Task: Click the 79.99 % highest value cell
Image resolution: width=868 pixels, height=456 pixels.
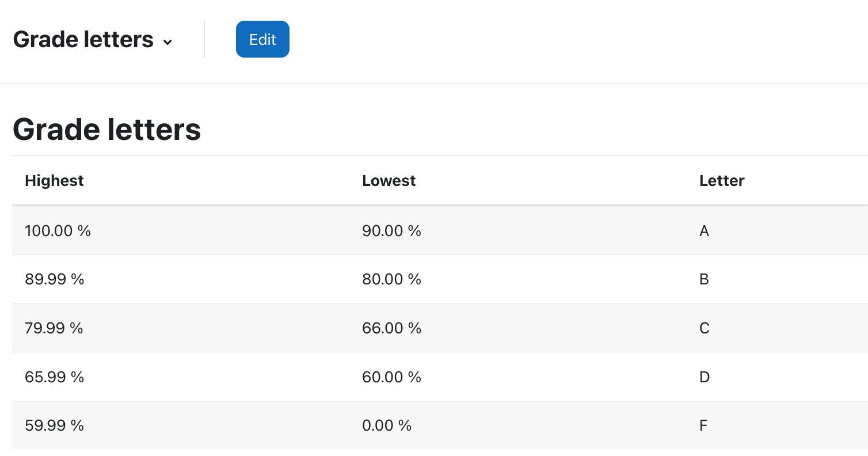Action: point(54,328)
